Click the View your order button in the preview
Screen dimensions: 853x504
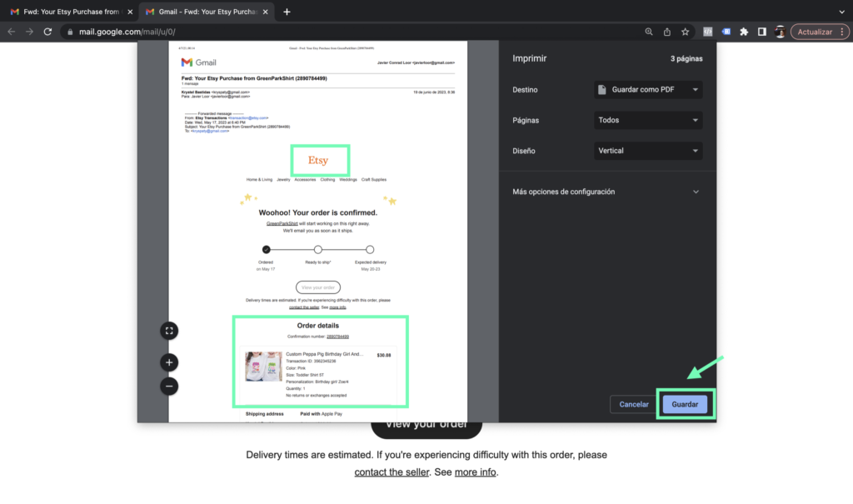(318, 287)
